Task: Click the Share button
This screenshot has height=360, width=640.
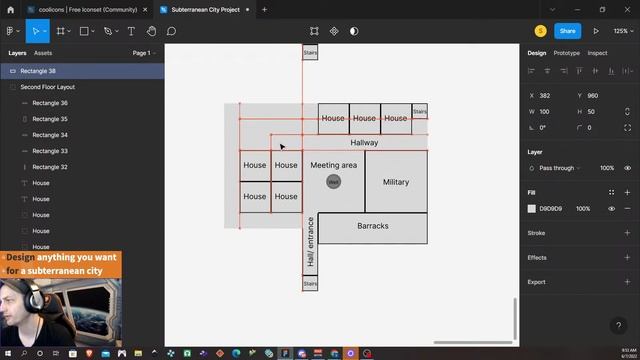Action: [567, 31]
